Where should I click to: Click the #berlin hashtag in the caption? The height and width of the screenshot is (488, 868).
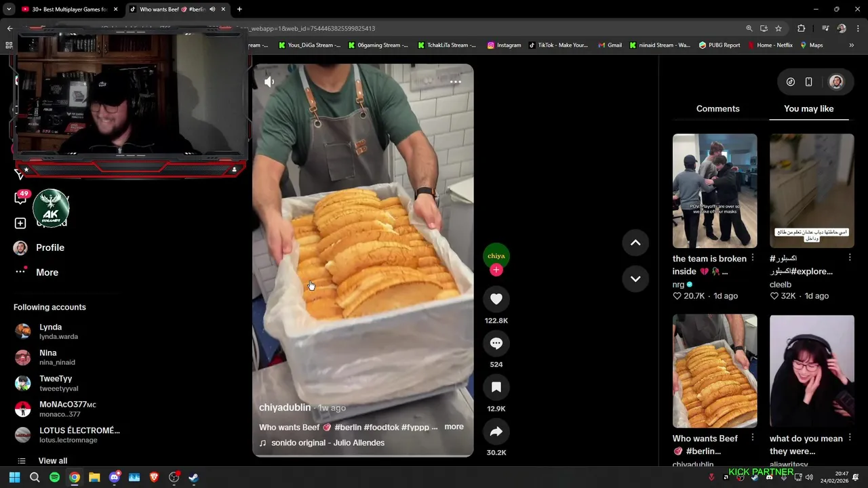click(x=348, y=428)
